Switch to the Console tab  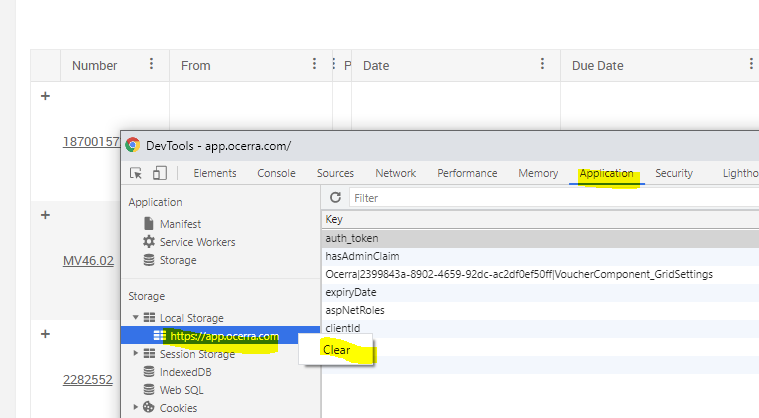276,173
